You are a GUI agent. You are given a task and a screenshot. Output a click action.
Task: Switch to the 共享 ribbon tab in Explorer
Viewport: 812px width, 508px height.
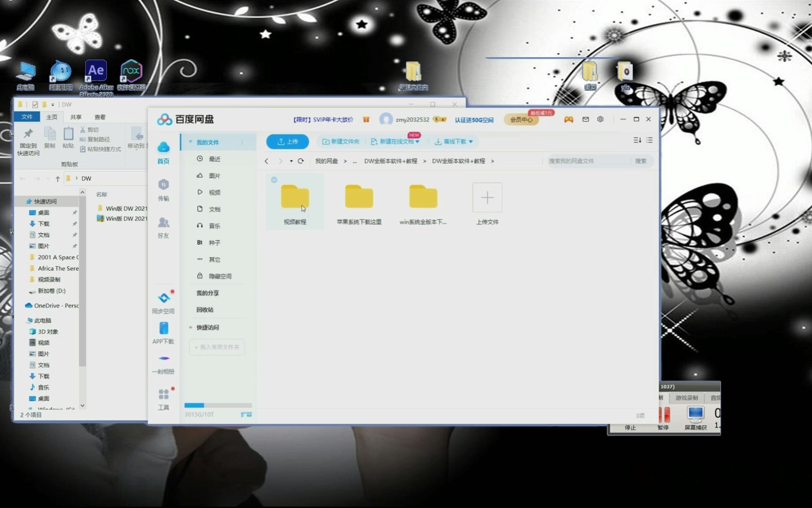[76, 117]
